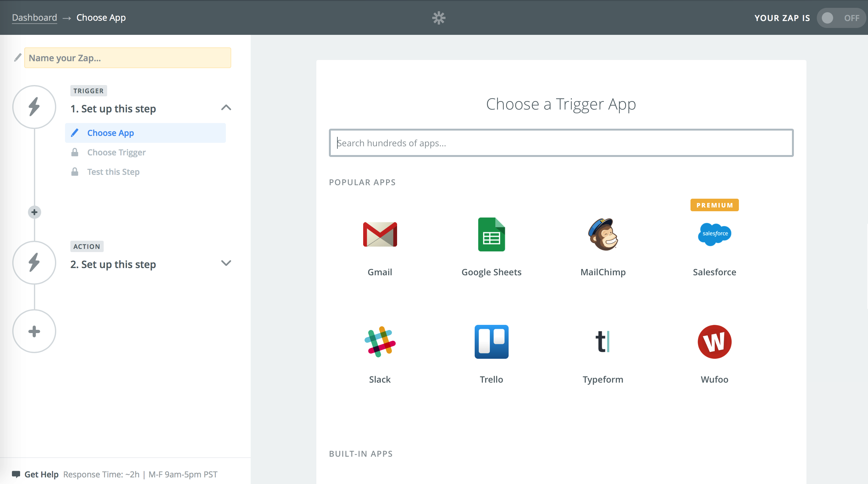The width and height of the screenshot is (868, 484).
Task: Click the Get Help chat bubble icon
Action: (x=16, y=474)
